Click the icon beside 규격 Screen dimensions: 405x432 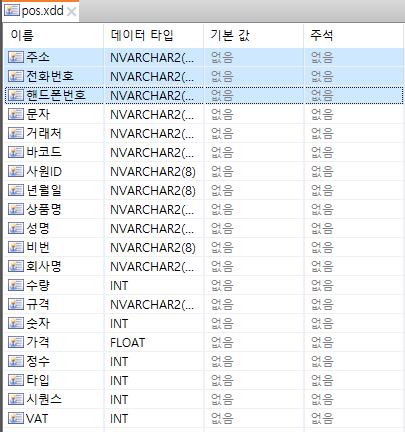pos(16,304)
